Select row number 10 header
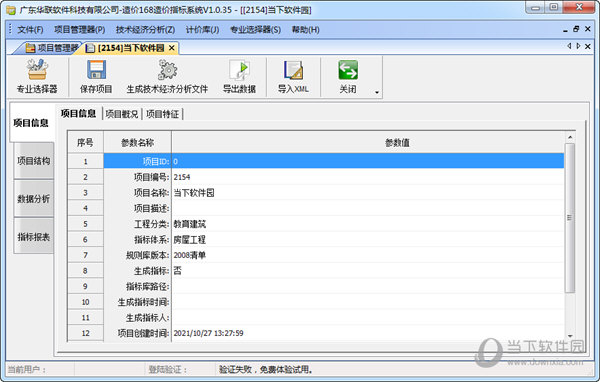Screen dimensions: 600x382 (x=85, y=302)
